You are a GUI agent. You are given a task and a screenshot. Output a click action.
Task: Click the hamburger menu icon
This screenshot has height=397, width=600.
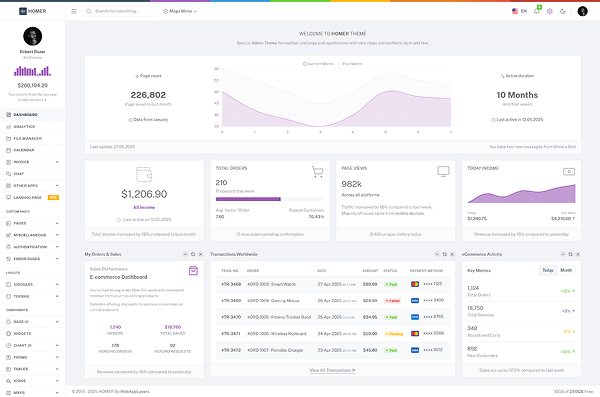coord(74,11)
